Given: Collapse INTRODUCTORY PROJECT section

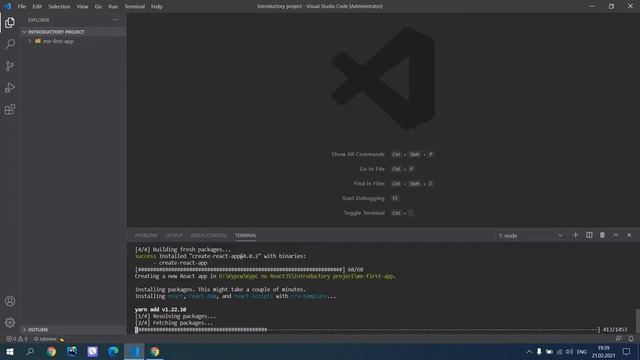Looking at the screenshot, I should pos(73,32).
